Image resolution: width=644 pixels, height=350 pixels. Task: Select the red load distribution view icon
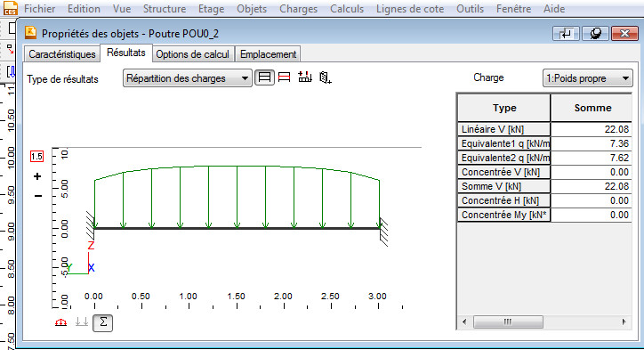tap(285, 77)
